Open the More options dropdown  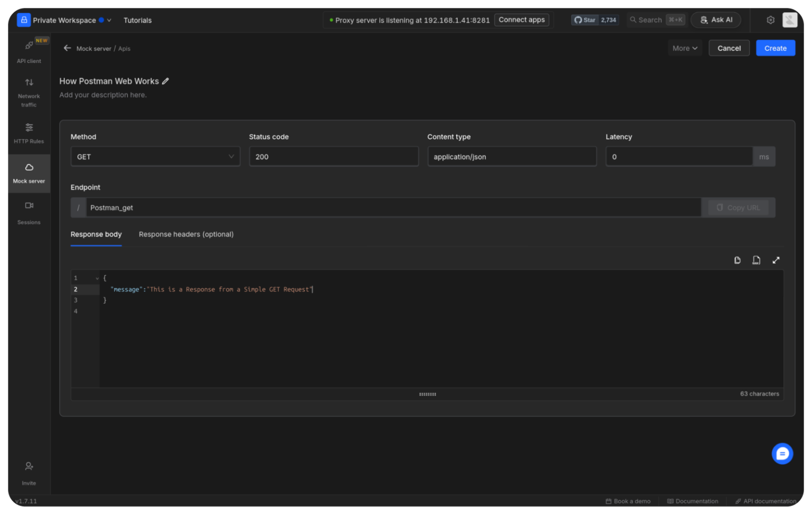[684, 48]
